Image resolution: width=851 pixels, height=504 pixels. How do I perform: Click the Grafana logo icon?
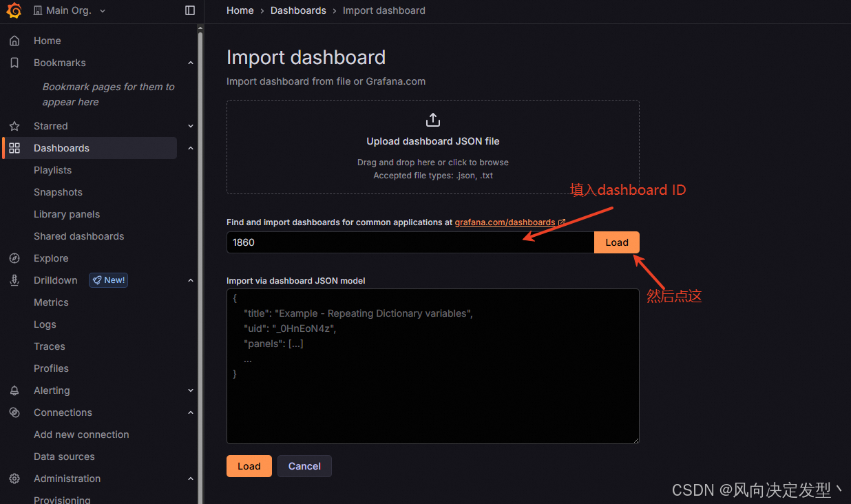click(14, 10)
